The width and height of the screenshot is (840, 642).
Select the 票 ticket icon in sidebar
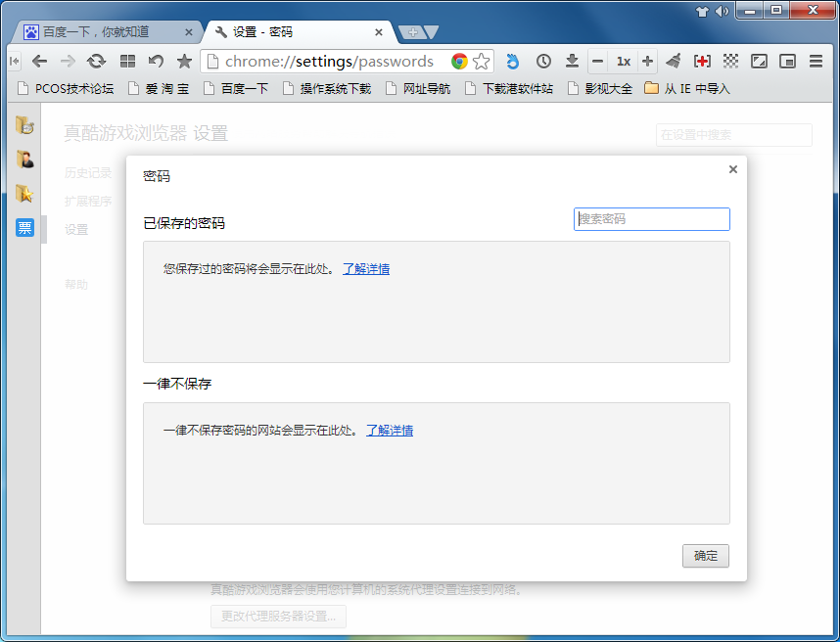coord(25,227)
